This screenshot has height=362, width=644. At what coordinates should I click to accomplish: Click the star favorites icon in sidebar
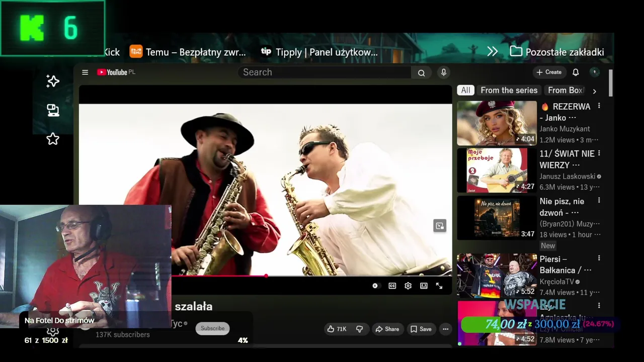pyautogui.click(x=53, y=139)
